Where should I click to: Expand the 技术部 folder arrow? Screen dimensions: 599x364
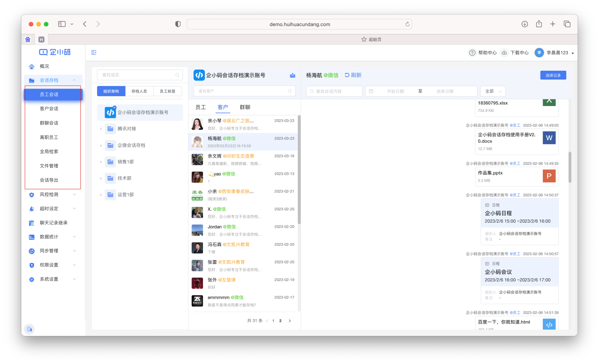tap(101, 178)
